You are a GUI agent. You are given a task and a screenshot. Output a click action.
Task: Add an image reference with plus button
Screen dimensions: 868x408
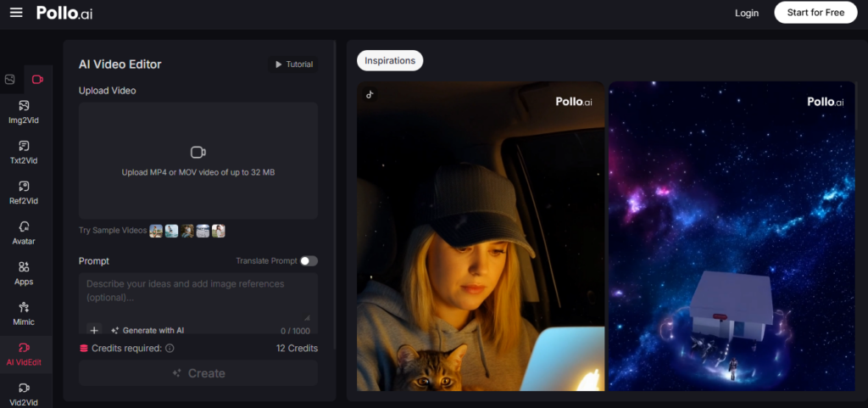[94, 331]
